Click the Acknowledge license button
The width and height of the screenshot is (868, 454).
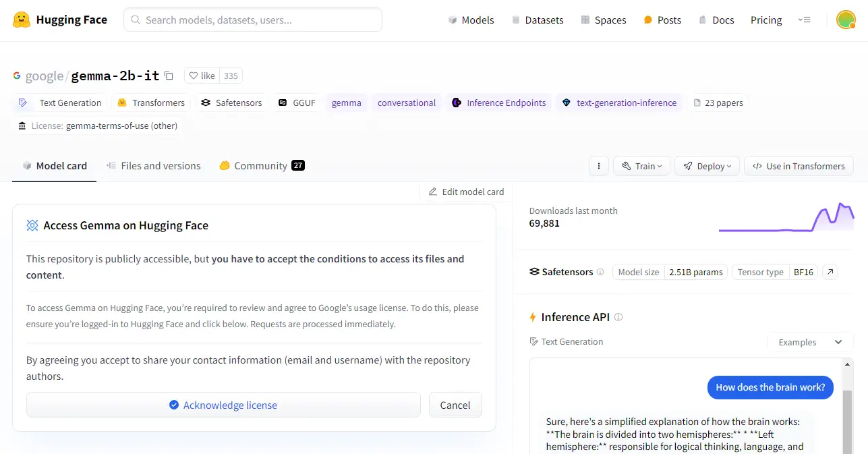pos(223,405)
